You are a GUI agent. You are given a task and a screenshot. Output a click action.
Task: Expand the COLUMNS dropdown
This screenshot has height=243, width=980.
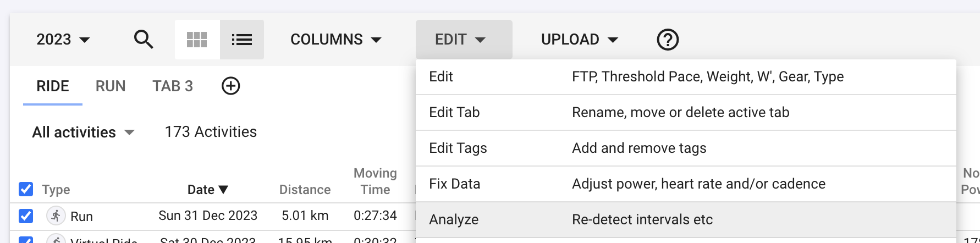tap(336, 40)
